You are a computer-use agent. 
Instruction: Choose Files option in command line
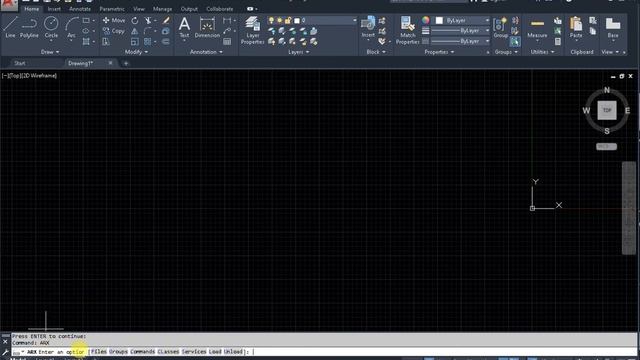[99, 351]
